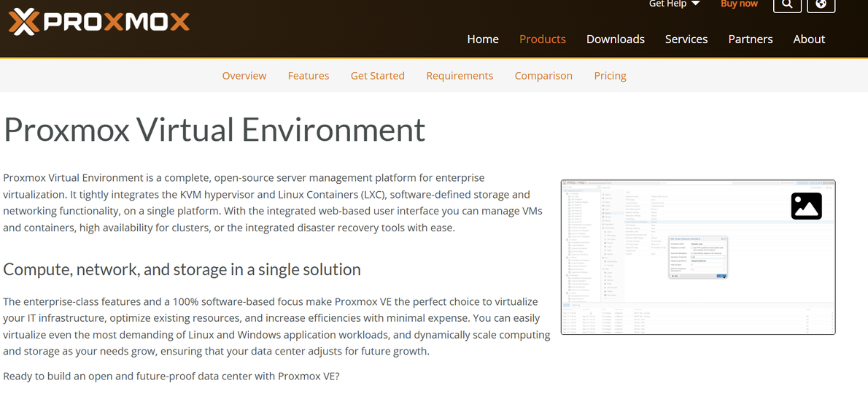The width and height of the screenshot is (868, 394).
Task: Switch to the Get Started sub-tab
Action: pyautogui.click(x=378, y=76)
